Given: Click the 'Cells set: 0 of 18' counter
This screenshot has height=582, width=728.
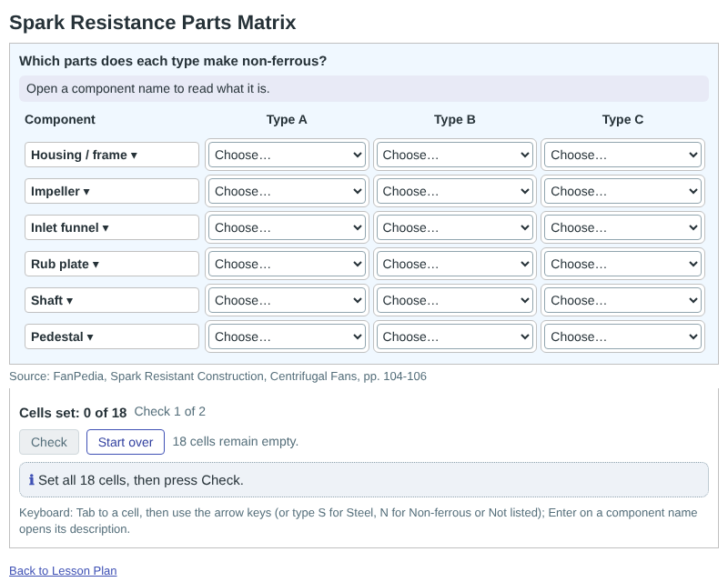Looking at the screenshot, I should [x=73, y=413].
